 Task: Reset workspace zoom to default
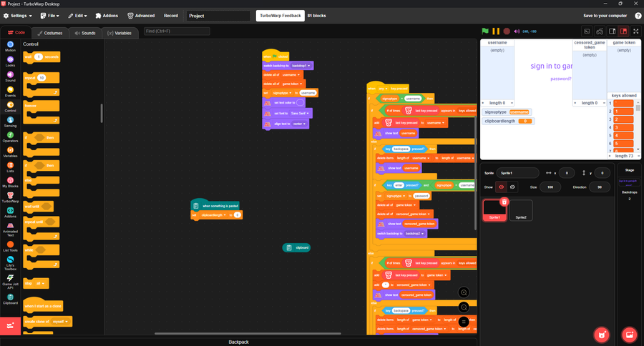pos(464,322)
